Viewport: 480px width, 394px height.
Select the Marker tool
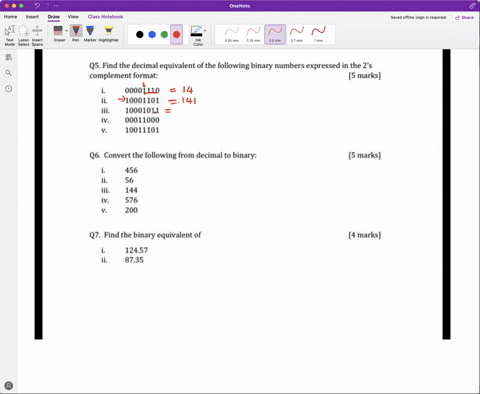(x=90, y=34)
